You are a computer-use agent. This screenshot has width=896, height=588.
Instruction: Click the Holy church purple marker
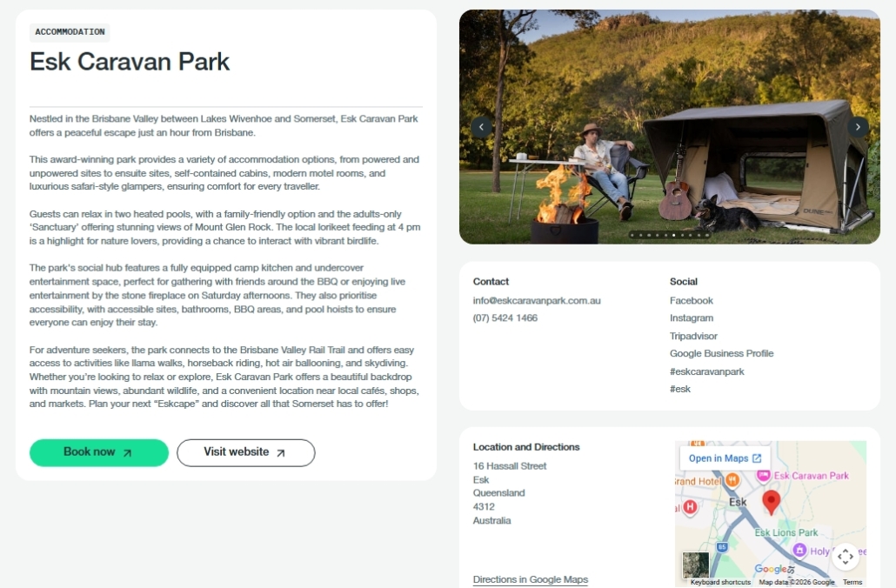pos(800,551)
